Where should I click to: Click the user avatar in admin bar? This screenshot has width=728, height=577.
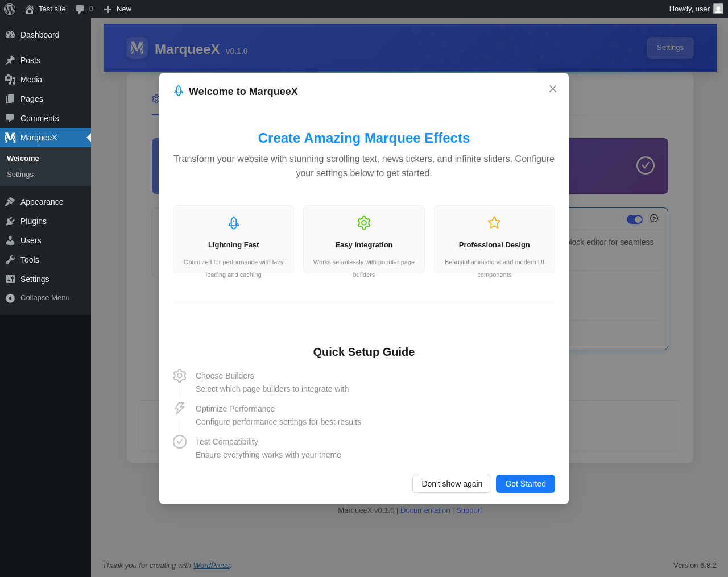coord(718,9)
